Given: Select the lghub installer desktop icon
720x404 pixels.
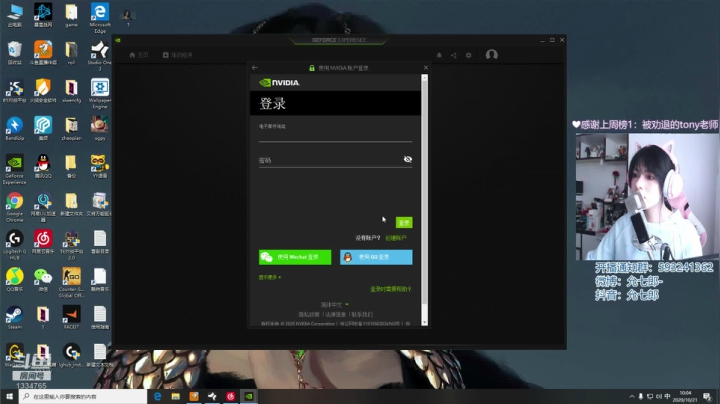Looking at the screenshot, I should (x=71, y=355).
